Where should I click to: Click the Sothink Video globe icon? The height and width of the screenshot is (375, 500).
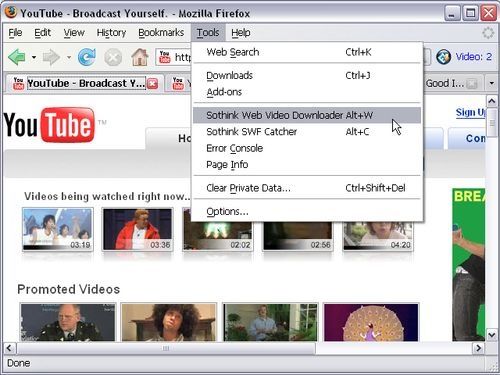(x=444, y=57)
